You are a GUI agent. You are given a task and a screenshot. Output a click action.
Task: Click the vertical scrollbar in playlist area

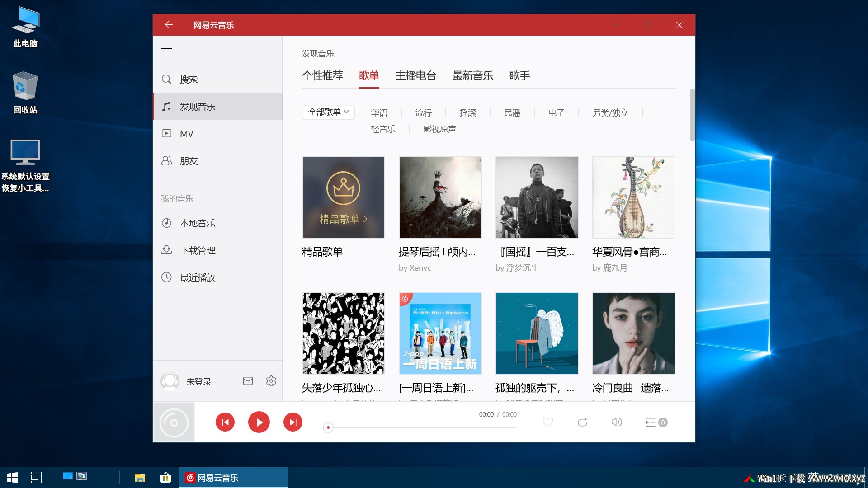(692, 115)
